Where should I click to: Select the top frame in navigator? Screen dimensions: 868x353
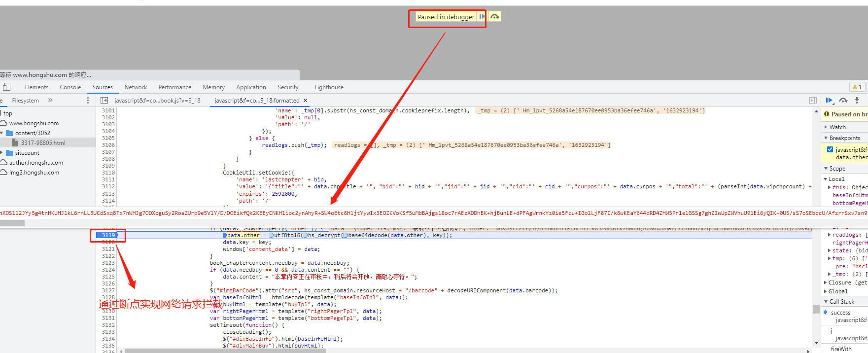7,113
